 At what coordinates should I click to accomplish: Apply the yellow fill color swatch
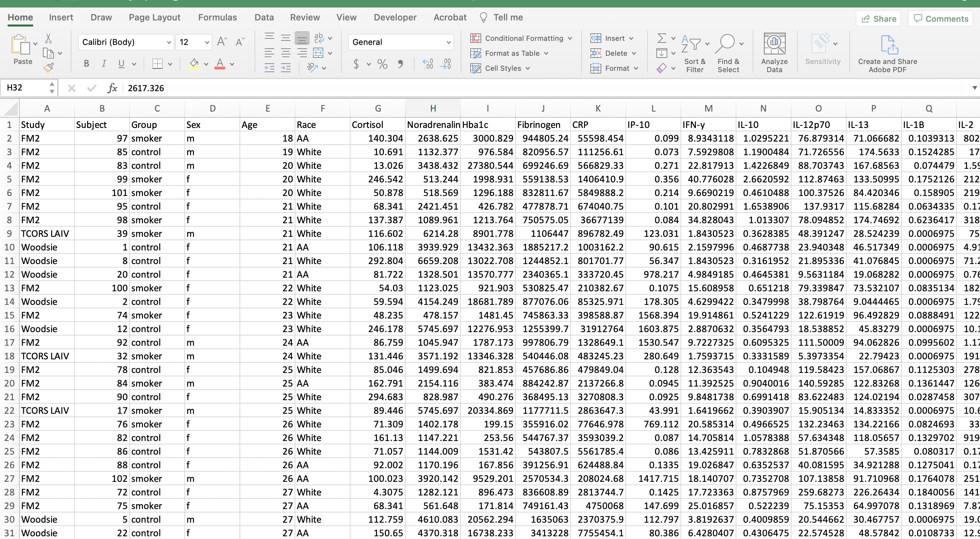click(x=194, y=64)
